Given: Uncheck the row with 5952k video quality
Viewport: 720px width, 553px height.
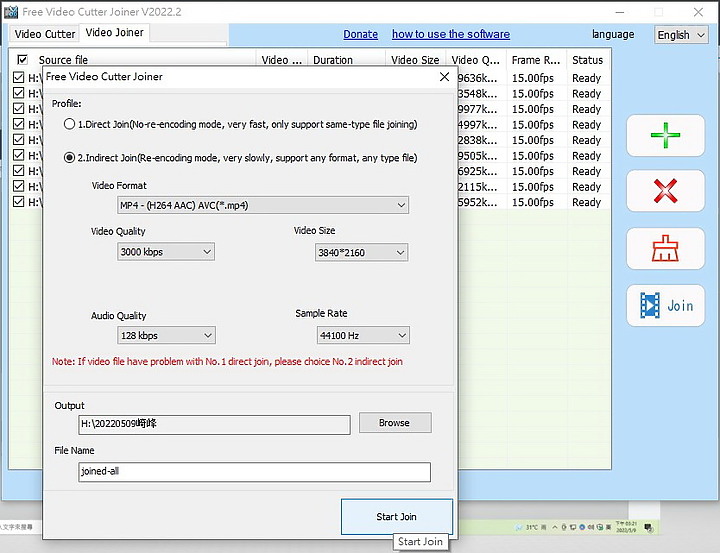Looking at the screenshot, I should point(18,201).
